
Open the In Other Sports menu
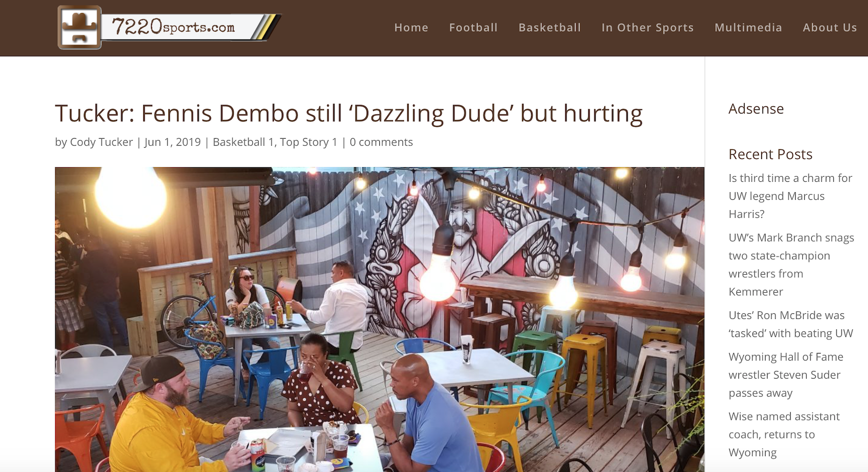[x=647, y=28]
